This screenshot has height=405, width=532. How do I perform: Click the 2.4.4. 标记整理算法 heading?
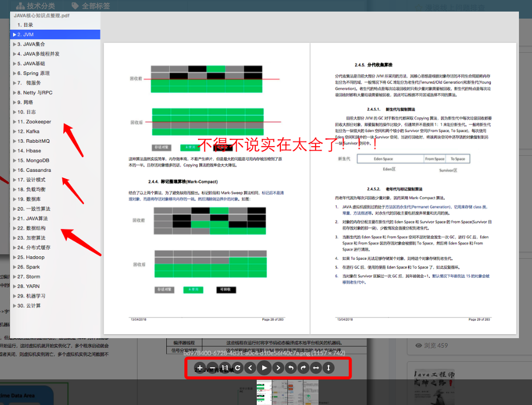pos(183,181)
